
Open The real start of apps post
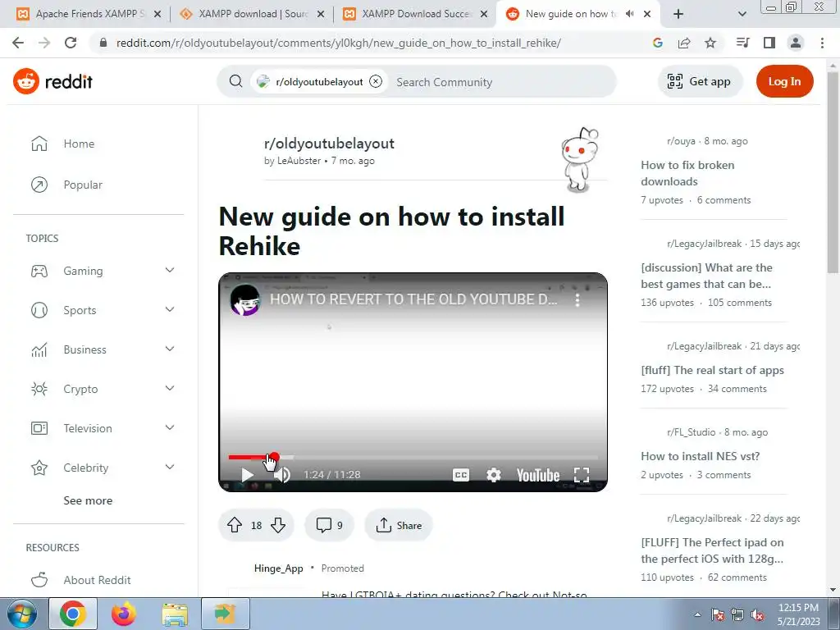coord(713,370)
